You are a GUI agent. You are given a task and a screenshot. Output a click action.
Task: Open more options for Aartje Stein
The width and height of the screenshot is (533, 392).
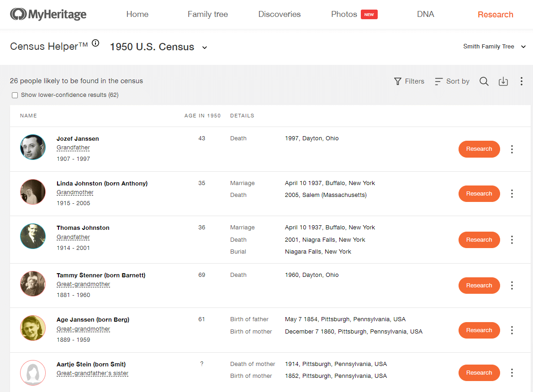(x=512, y=373)
